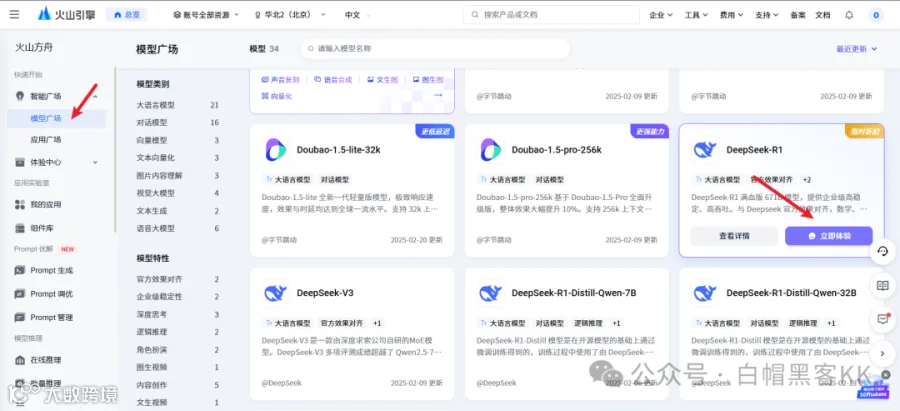900x411 pixels.
Task: Open the floating documentation book icon
Action: click(x=883, y=285)
